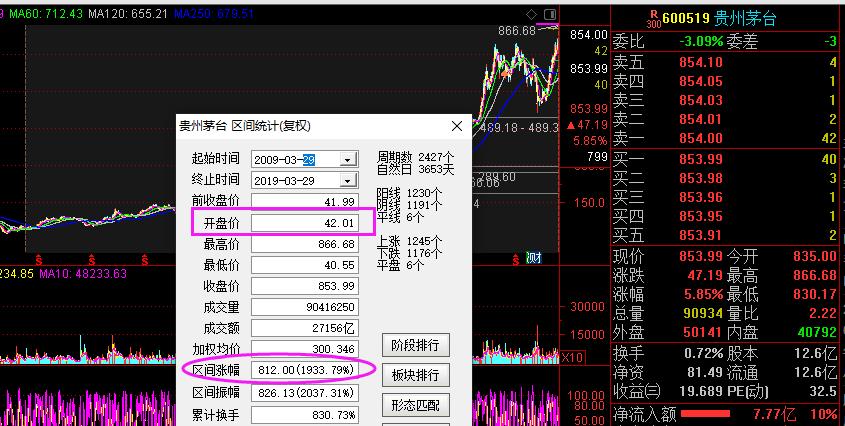Click the 加权均价 field showing 300.346

(x=304, y=349)
